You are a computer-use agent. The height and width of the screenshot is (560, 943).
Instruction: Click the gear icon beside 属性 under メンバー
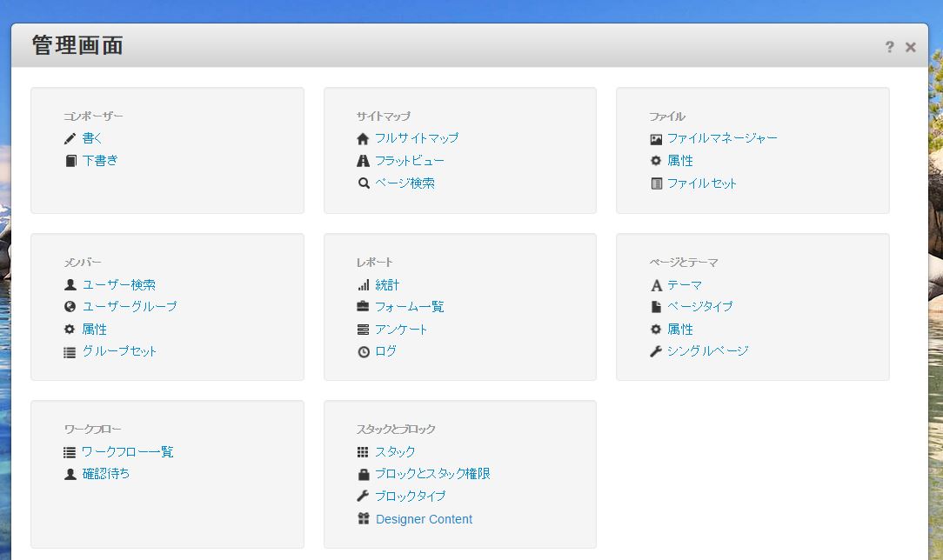tap(70, 330)
